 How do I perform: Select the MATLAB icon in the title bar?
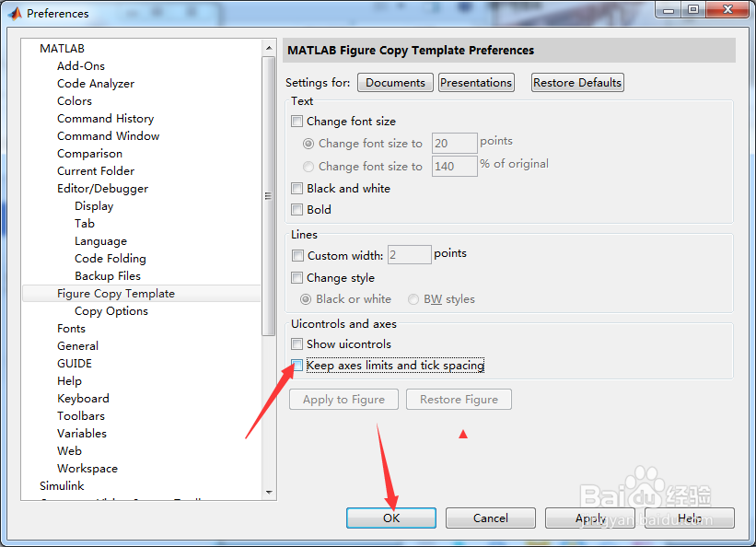(13, 13)
